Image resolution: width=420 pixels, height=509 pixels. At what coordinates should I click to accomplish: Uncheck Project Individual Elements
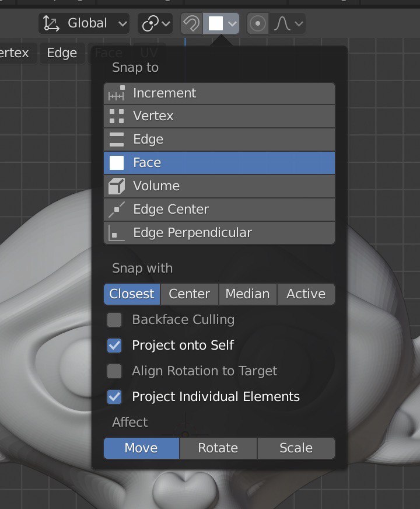(x=114, y=397)
